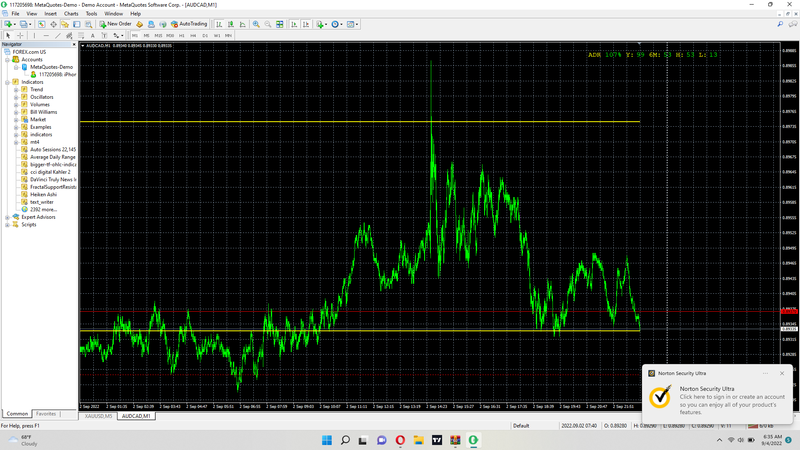Open File Explorer from the taskbar
This screenshot has height=450, width=800.
pyautogui.click(x=418, y=440)
